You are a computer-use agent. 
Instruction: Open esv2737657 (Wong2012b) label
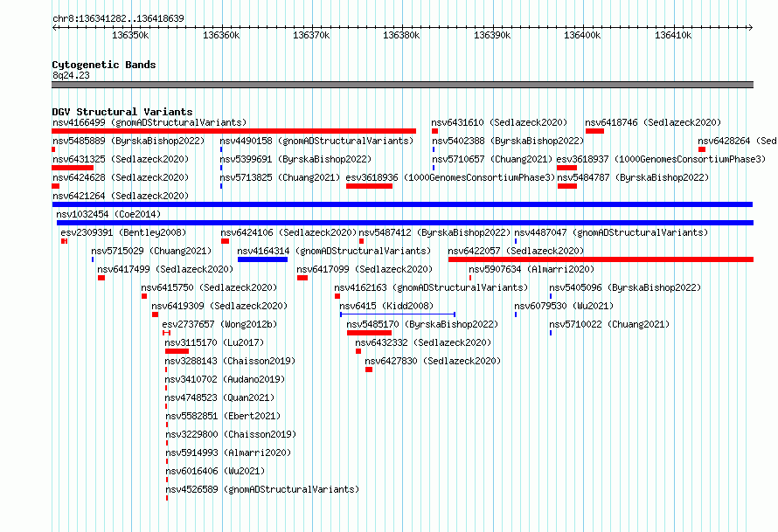tap(219, 324)
